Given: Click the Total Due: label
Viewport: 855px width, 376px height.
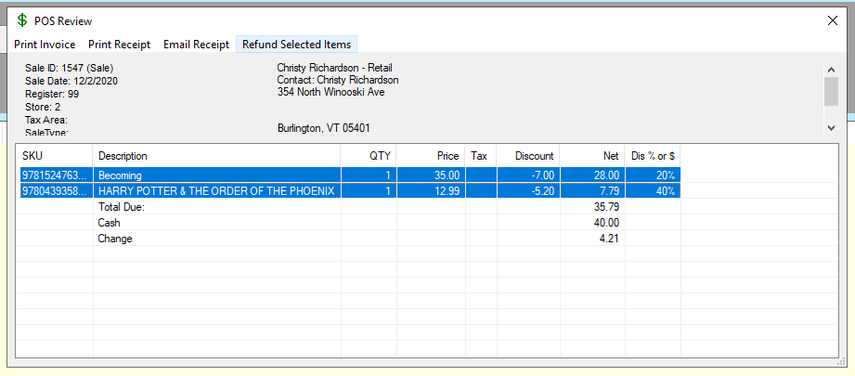Looking at the screenshot, I should click(x=122, y=207).
